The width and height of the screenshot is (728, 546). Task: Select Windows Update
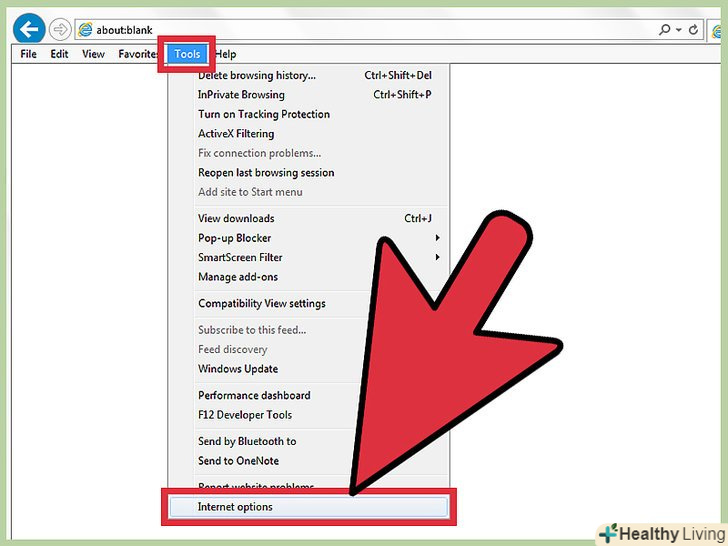[238, 369]
